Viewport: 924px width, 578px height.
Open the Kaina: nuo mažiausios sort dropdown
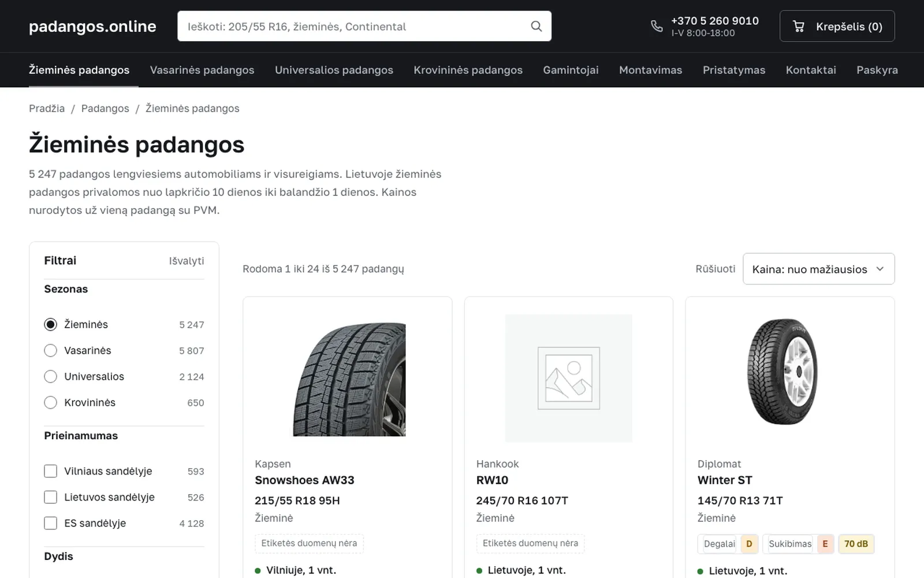(818, 269)
